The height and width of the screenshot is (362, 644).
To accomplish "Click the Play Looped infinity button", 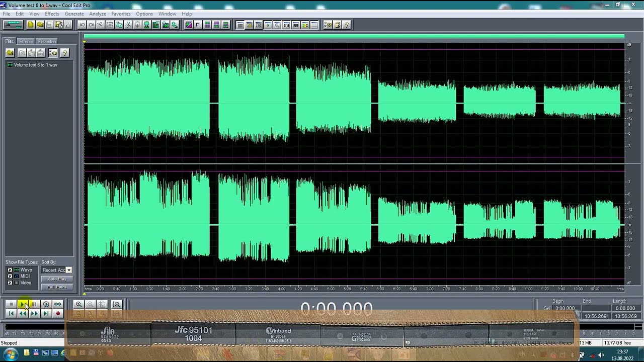I will pyautogui.click(x=57, y=304).
